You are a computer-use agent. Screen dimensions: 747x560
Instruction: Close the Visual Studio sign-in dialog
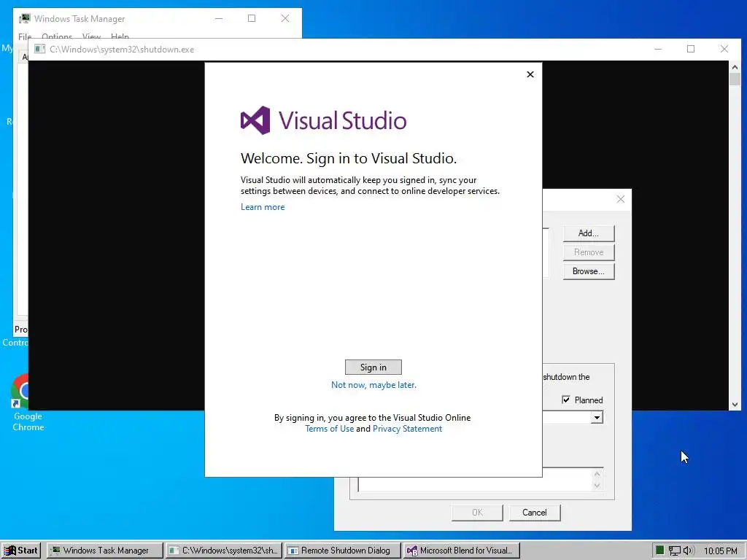[530, 74]
